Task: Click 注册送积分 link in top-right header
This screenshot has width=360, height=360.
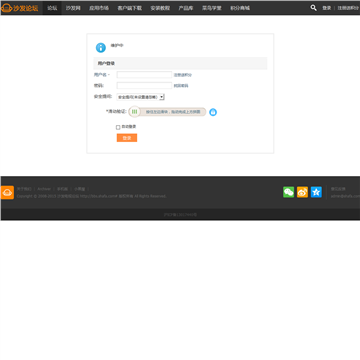Action: 348,8
